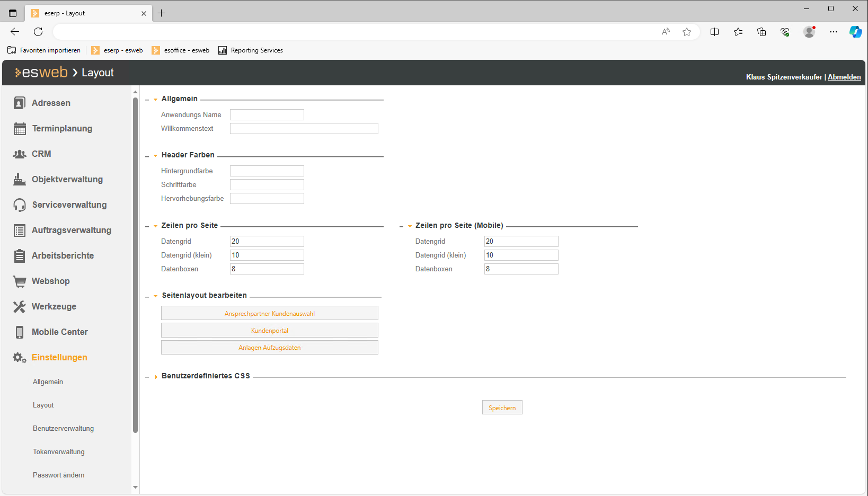Expand the Benutzerdefiniertes CSS section
Screen dimensions: 868x496
[156, 377]
